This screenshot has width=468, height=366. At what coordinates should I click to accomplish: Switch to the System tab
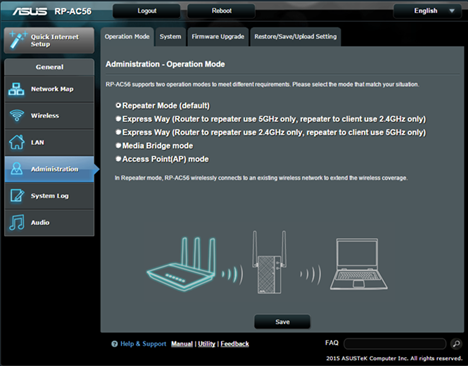[170, 37]
